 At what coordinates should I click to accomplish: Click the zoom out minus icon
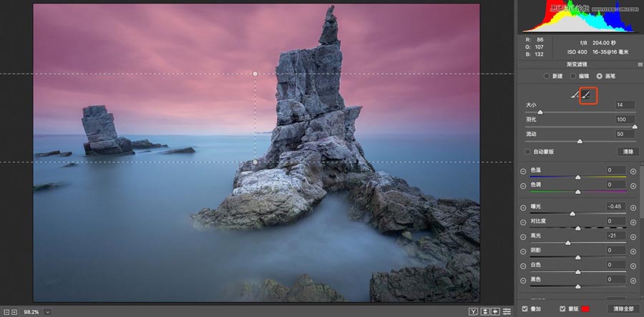pos(6,312)
